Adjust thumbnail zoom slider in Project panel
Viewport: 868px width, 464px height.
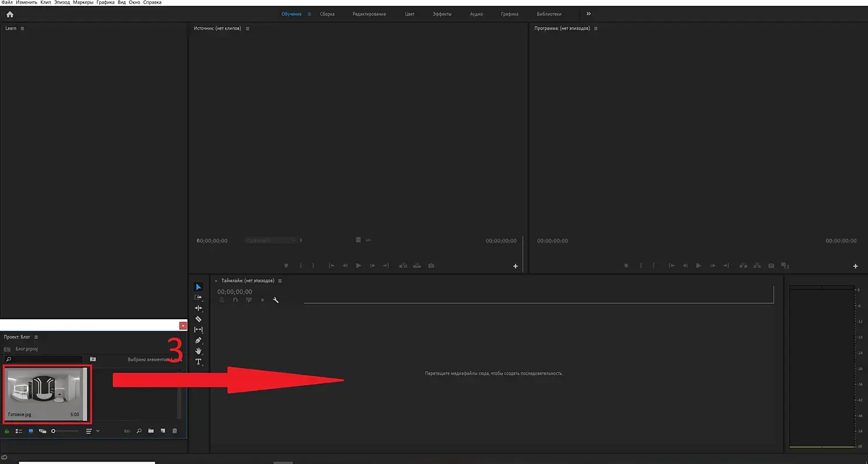(64, 431)
